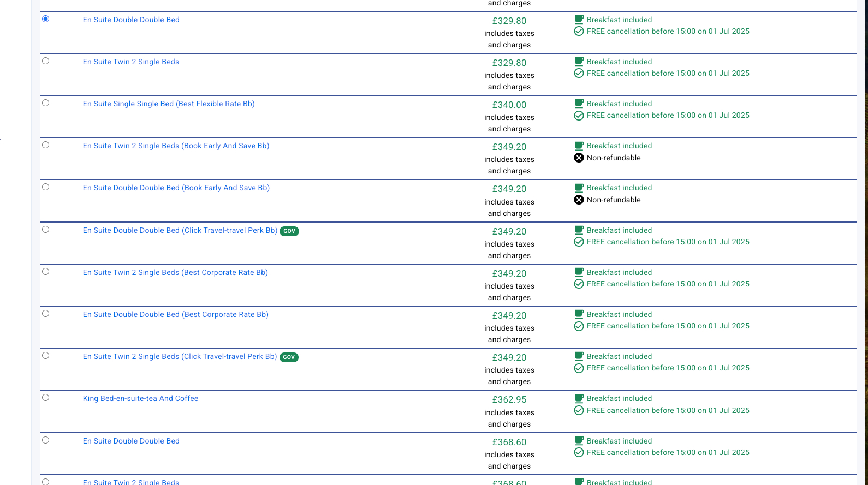The height and width of the screenshot is (485, 868).
Task: Click non-refundable X icon for Double Book Early row
Action: 579,200
